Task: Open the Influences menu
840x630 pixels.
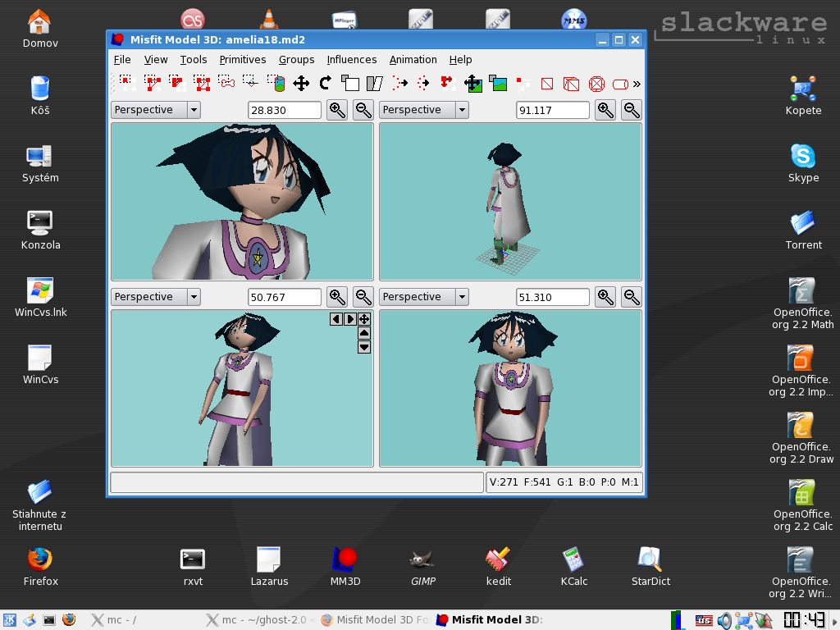Action: point(352,59)
